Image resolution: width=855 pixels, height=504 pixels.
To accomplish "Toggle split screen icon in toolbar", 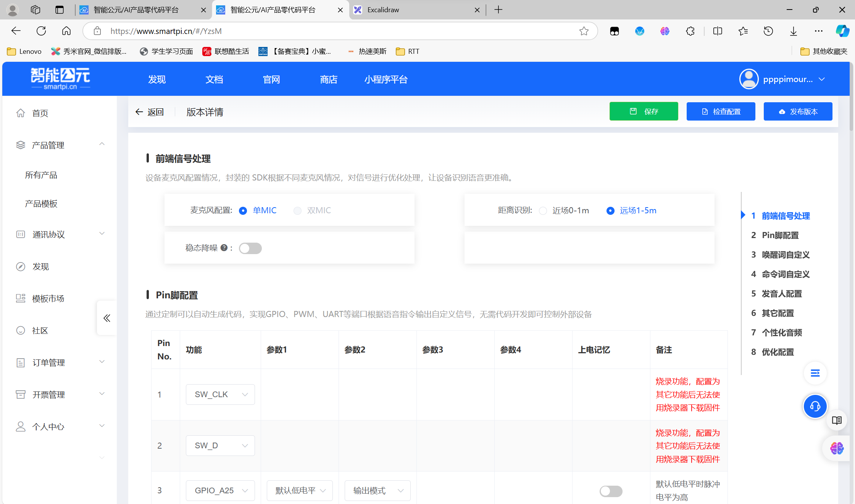I will pyautogui.click(x=718, y=31).
